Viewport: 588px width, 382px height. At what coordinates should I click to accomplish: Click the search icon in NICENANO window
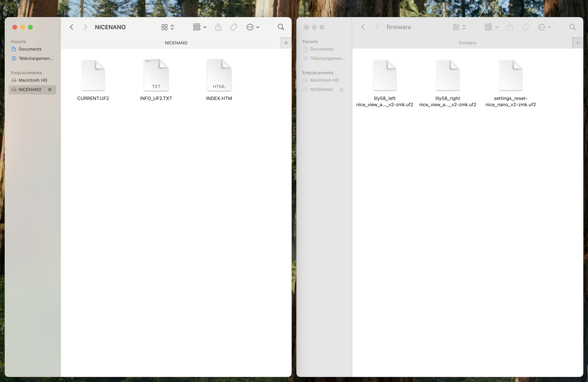click(x=281, y=27)
